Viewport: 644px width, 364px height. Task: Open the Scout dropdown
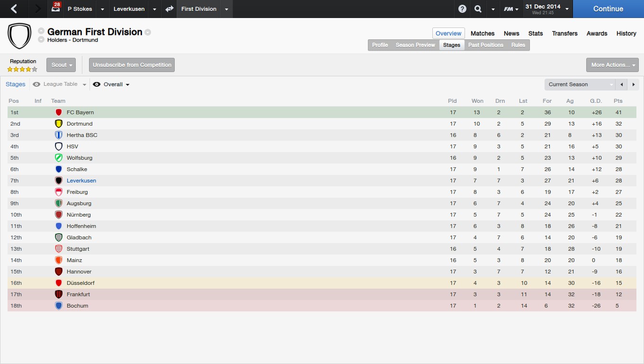coord(61,65)
